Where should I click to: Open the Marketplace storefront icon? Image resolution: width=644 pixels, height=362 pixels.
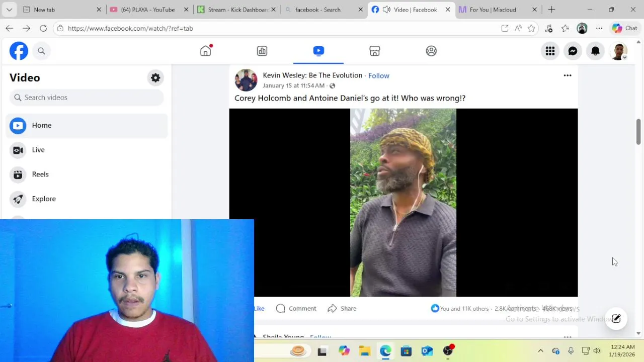(x=375, y=51)
